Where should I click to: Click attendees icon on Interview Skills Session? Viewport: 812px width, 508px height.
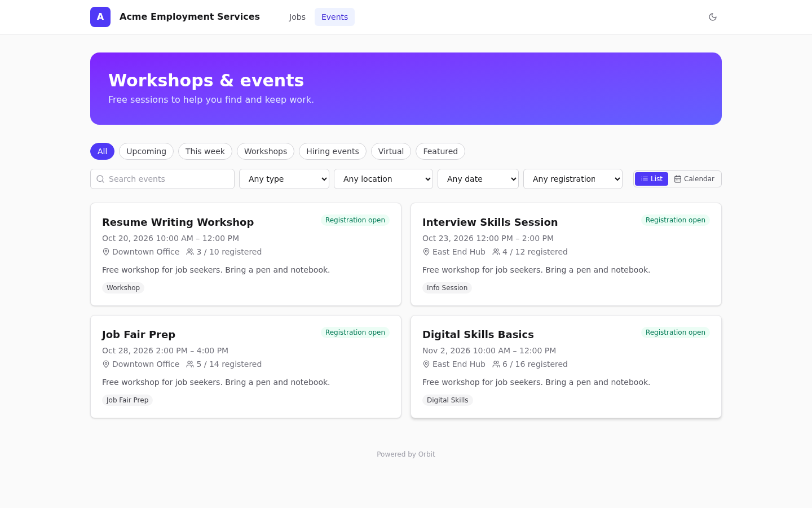coord(496,252)
